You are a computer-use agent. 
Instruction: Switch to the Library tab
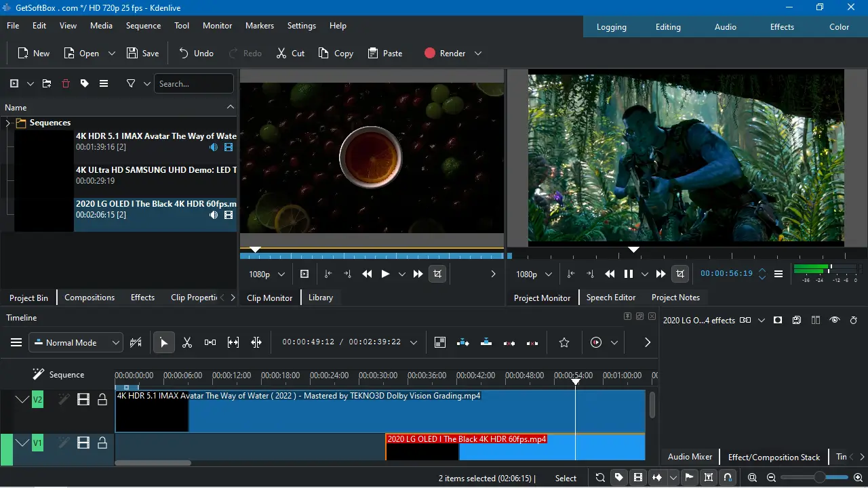[321, 298]
